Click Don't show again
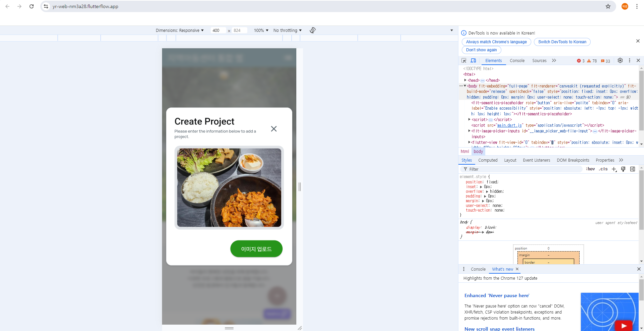The image size is (644, 331). (x=481, y=50)
